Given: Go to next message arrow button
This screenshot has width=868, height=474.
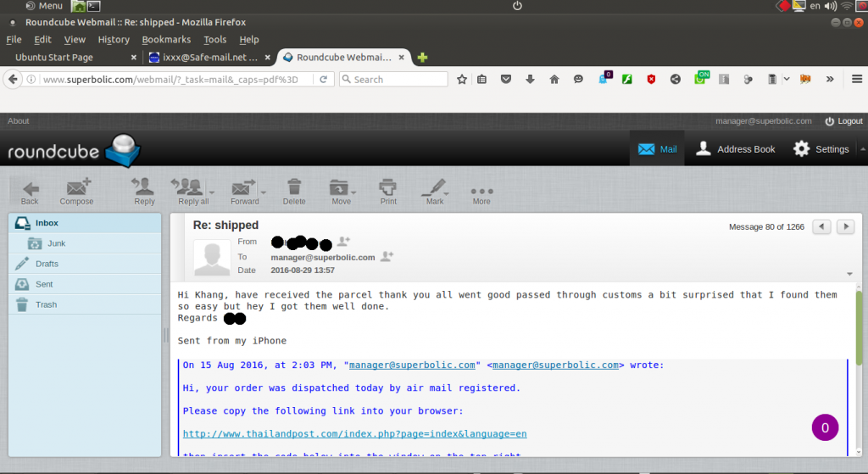Looking at the screenshot, I should pyautogui.click(x=845, y=226).
